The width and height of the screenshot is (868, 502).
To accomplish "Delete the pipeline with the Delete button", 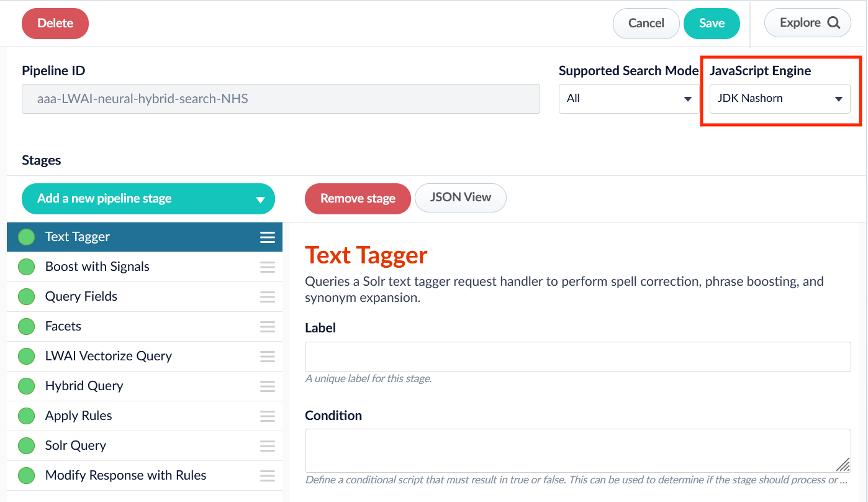I will 55,24.
